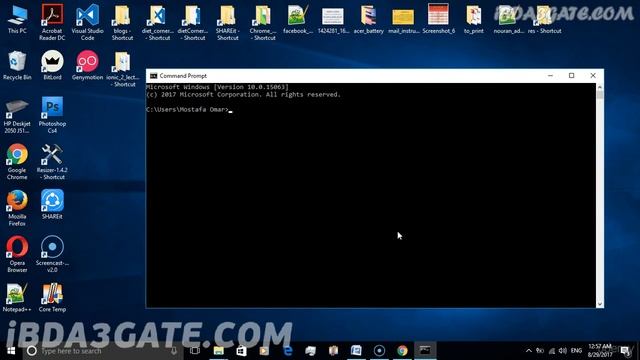Select the 1424281_16... file icon
The image size is (640, 360).
pos(333,19)
